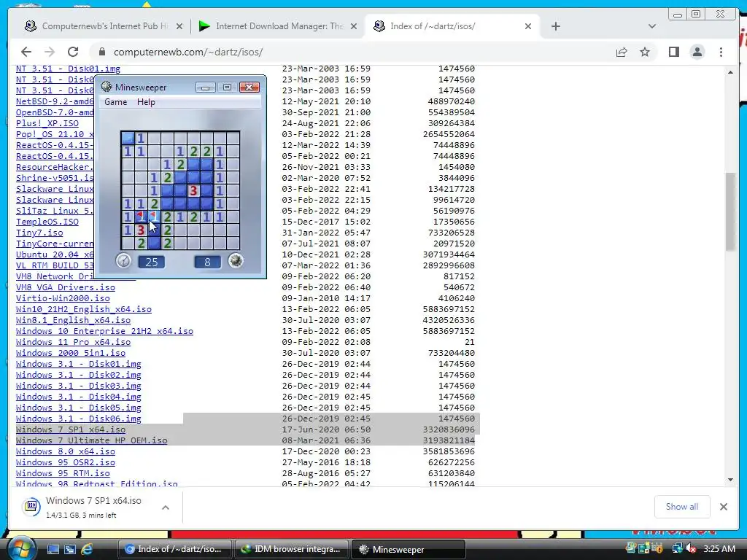The image size is (747, 560).
Task: Click page scrollbar down arrow
Action: coord(730,480)
